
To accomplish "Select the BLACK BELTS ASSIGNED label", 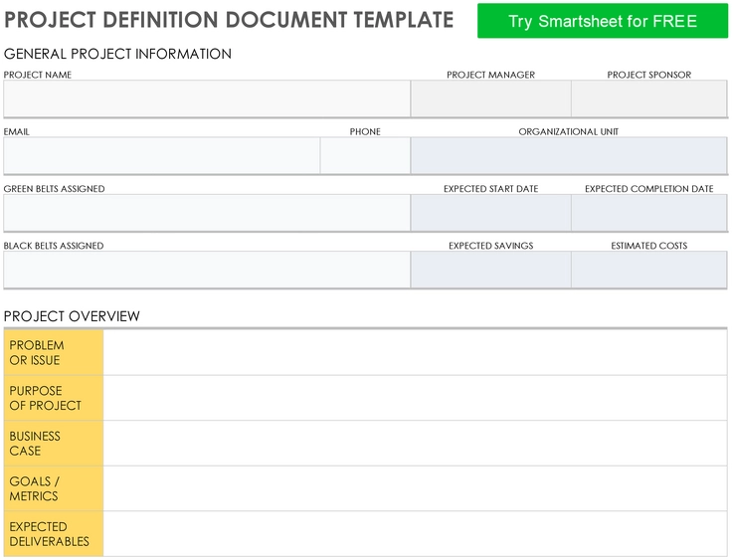I will pos(54,246).
